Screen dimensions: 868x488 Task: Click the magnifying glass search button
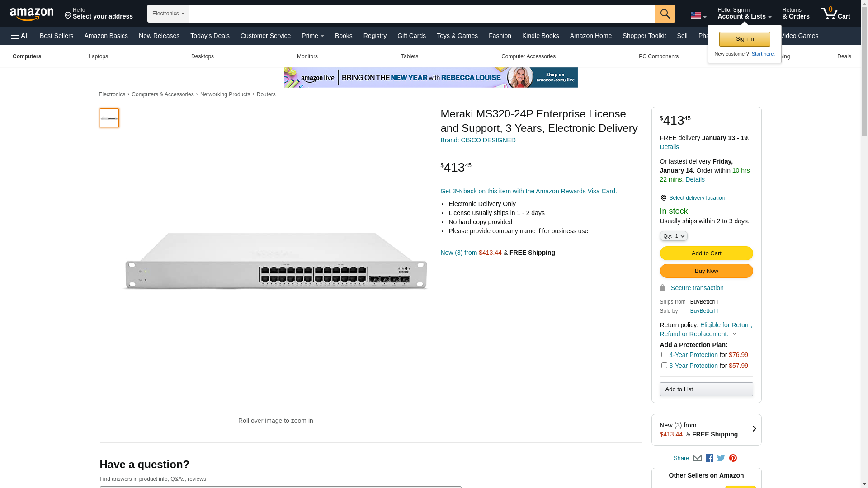coord(665,14)
